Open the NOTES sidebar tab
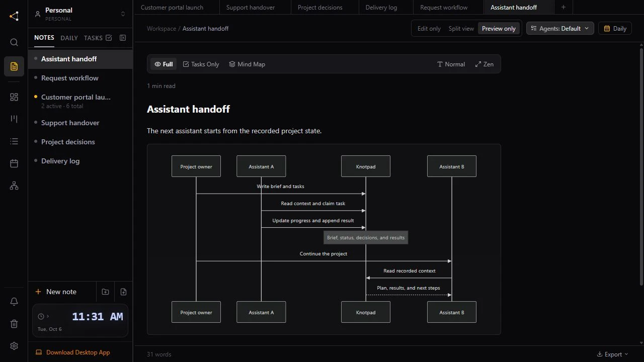The image size is (644, 362). [44, 38]
